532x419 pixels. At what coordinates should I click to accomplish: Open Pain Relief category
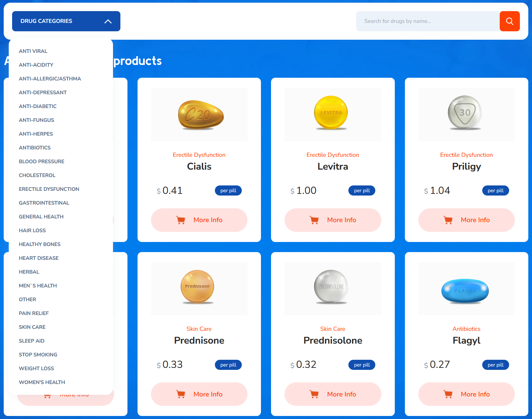(x=34, y=313)
